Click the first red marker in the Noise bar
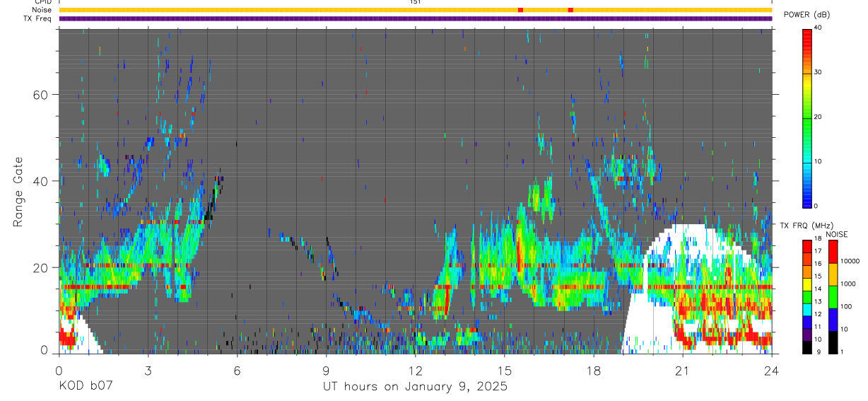The image size is (868, 401). point(520,10)
